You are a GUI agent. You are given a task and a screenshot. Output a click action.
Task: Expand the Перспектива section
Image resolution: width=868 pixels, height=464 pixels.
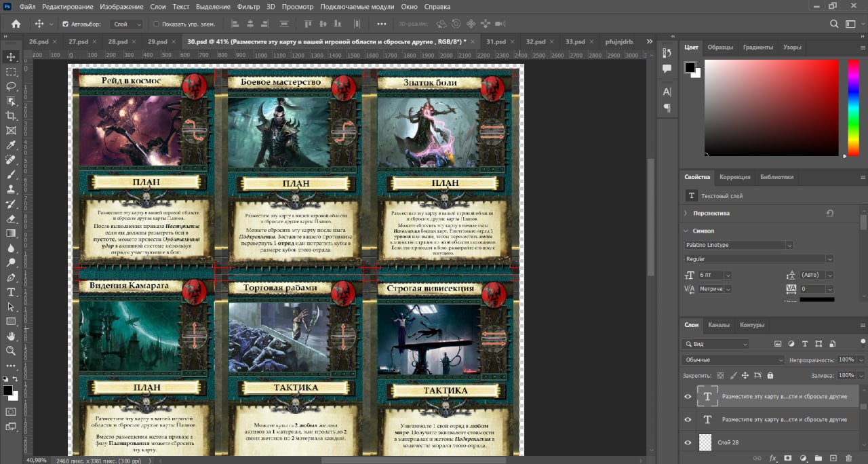[686, 213]
